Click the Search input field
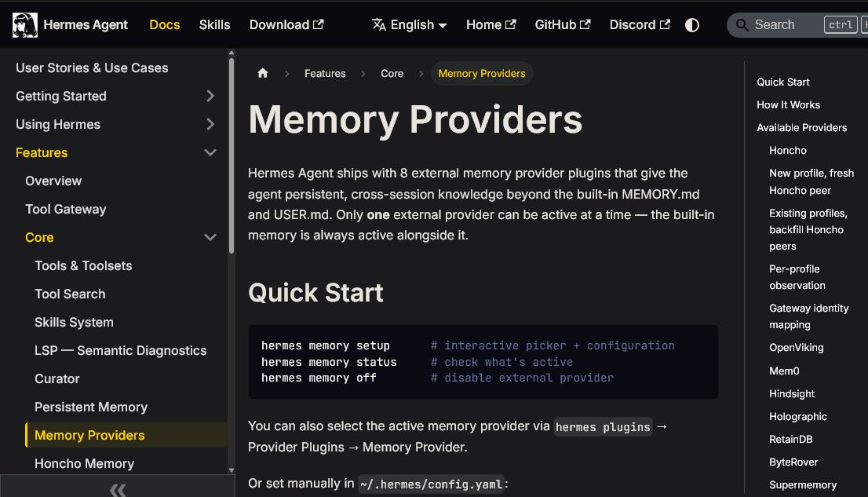The image size is (868, 497). tap(797, 25)
